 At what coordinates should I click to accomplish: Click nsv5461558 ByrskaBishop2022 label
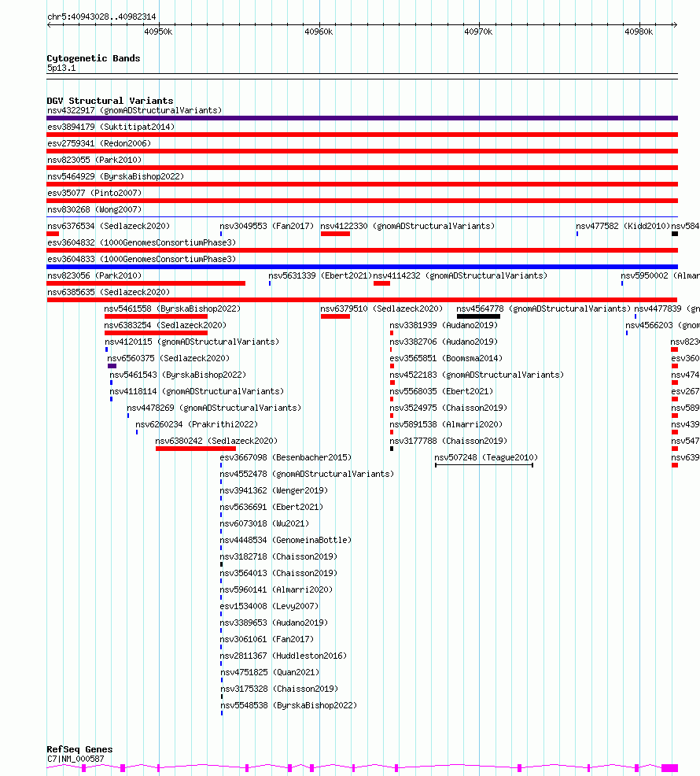pyautogui.click(x=172, y=309)
